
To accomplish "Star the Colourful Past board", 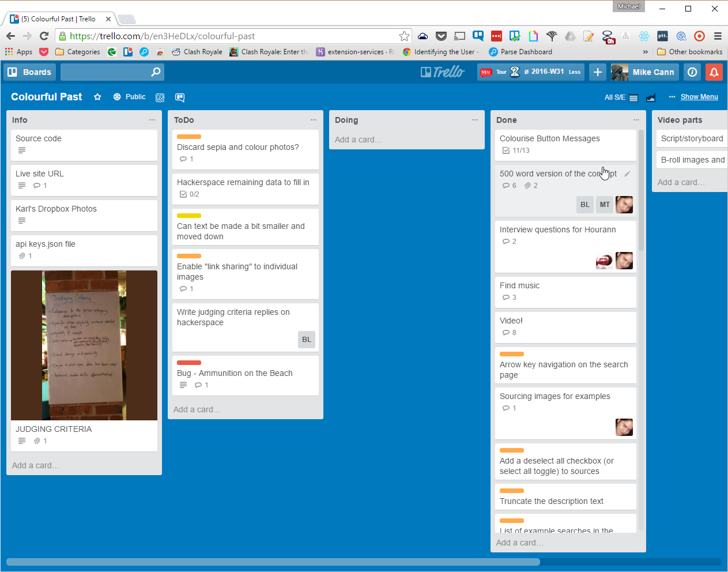I will (97, 97).
